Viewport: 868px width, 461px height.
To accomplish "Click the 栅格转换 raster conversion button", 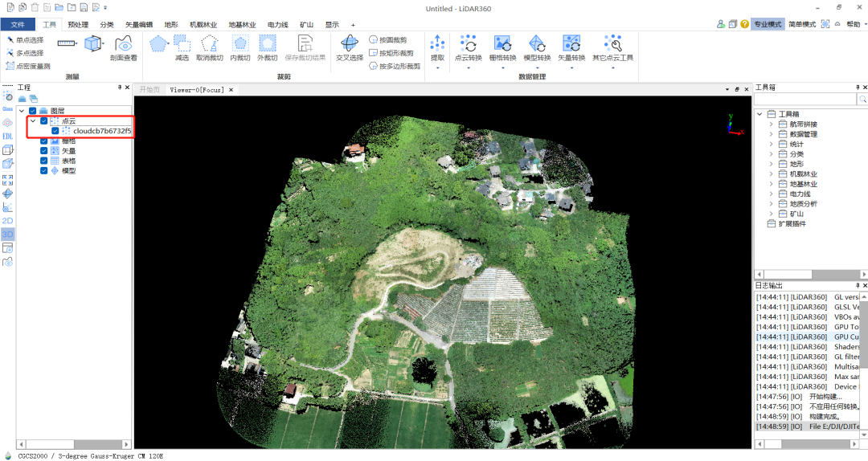I will pyautogui.click(x=502, y=48).
